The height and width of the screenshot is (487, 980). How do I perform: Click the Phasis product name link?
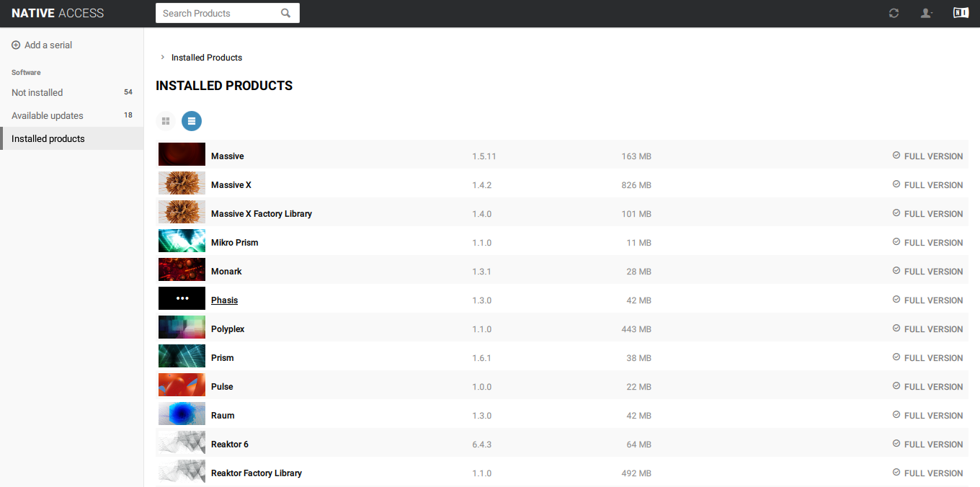pyautogui.click(x=224, y=300)
